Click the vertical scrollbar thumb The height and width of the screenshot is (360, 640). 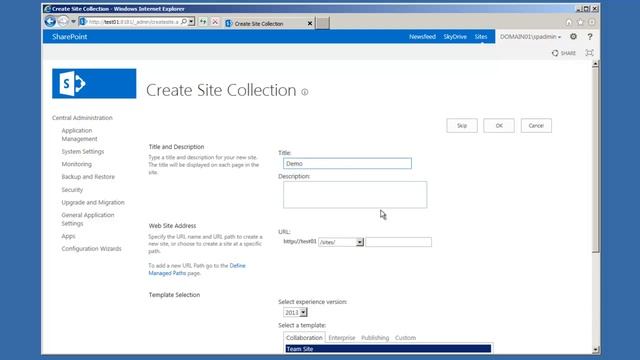point(596,160)
